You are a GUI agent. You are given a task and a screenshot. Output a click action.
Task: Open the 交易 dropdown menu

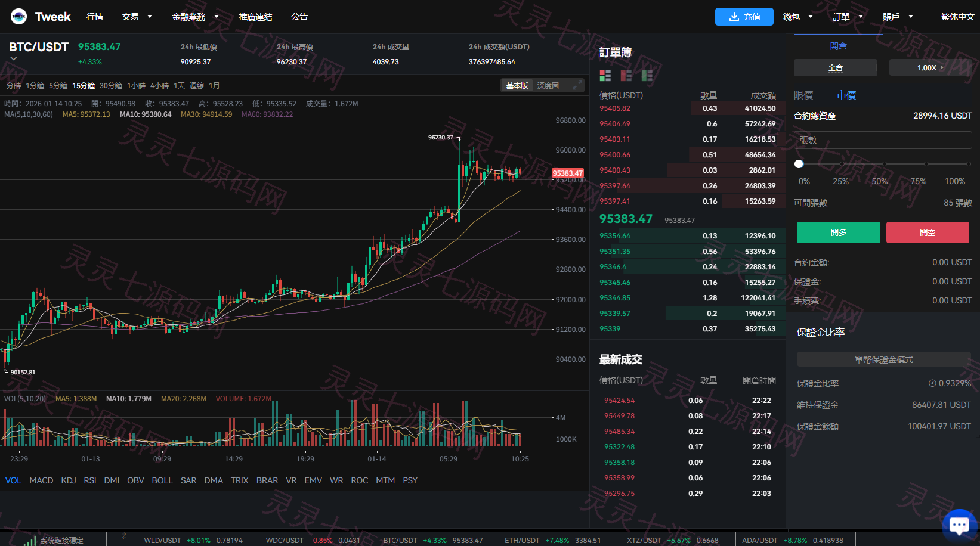(x=137, y=17)
